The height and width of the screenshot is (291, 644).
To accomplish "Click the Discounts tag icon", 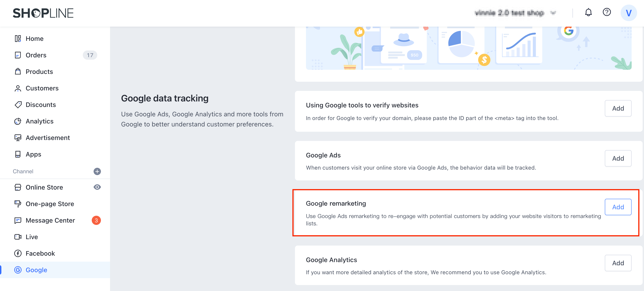I will [x=18, y=105].
